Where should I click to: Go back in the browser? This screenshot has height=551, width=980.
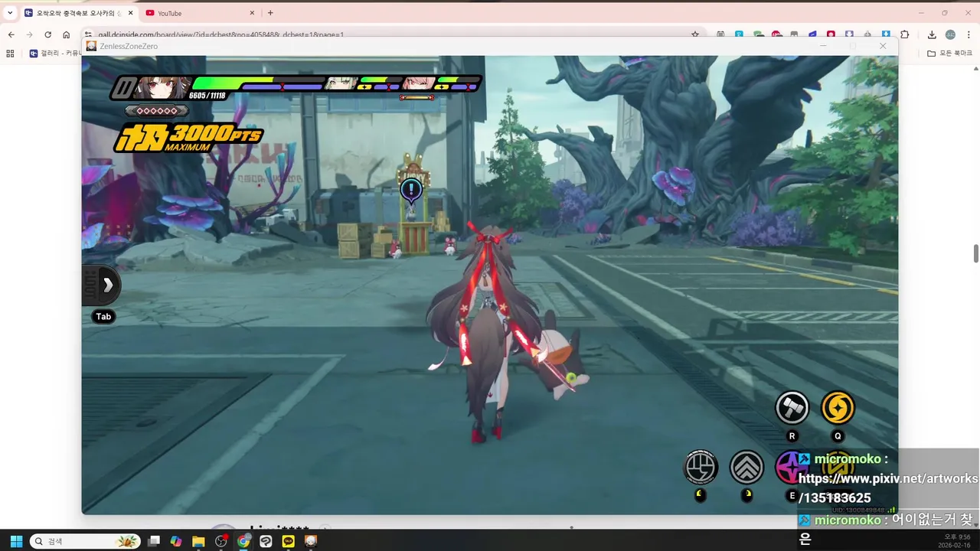pyautogui.click(x=11, y=34)
